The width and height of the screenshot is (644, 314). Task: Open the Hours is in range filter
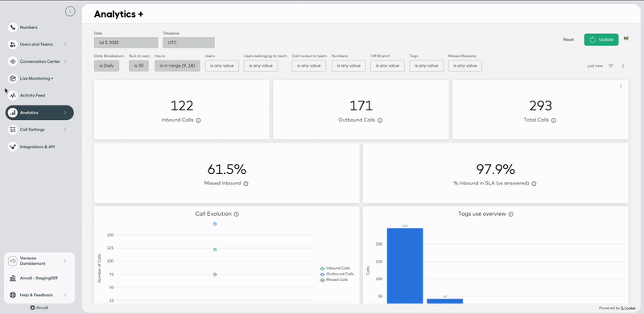click(x=177, y=66)
